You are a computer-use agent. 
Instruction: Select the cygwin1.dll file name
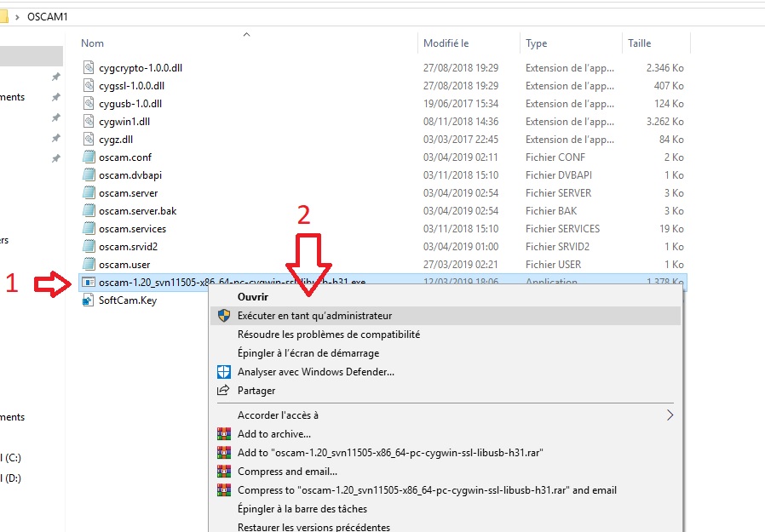coord(124,122)
